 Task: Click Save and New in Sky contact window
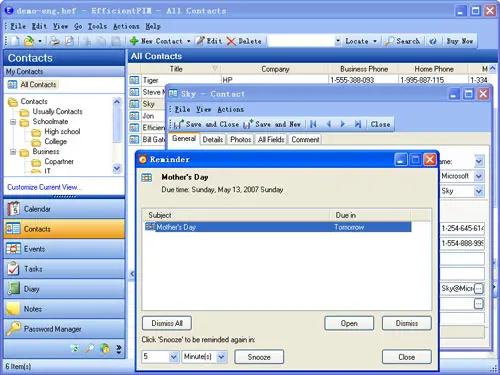click(272, 124)
